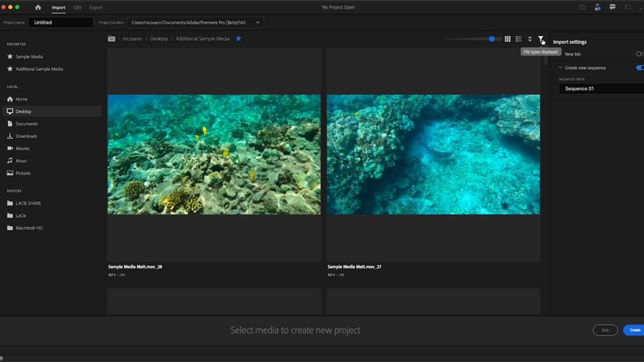Open the Project location dropdown
The image size is (644, 362).
257,22
